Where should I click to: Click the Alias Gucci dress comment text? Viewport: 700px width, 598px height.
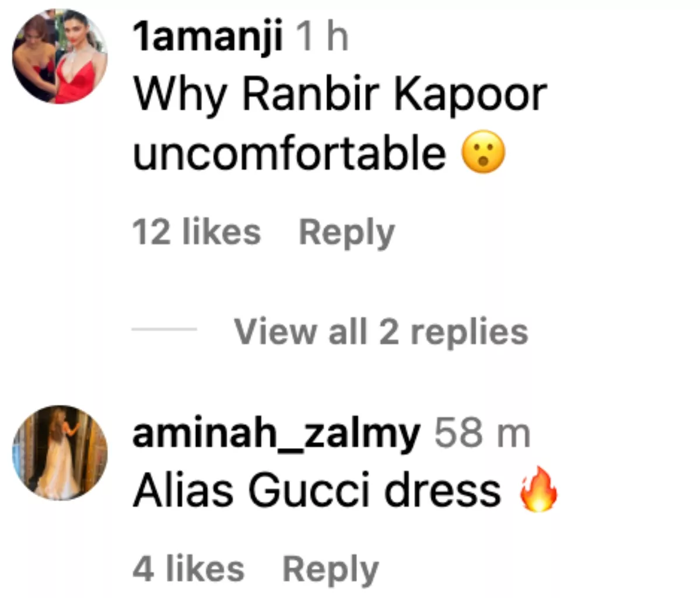pyautogui.click(x=317, y=490)
